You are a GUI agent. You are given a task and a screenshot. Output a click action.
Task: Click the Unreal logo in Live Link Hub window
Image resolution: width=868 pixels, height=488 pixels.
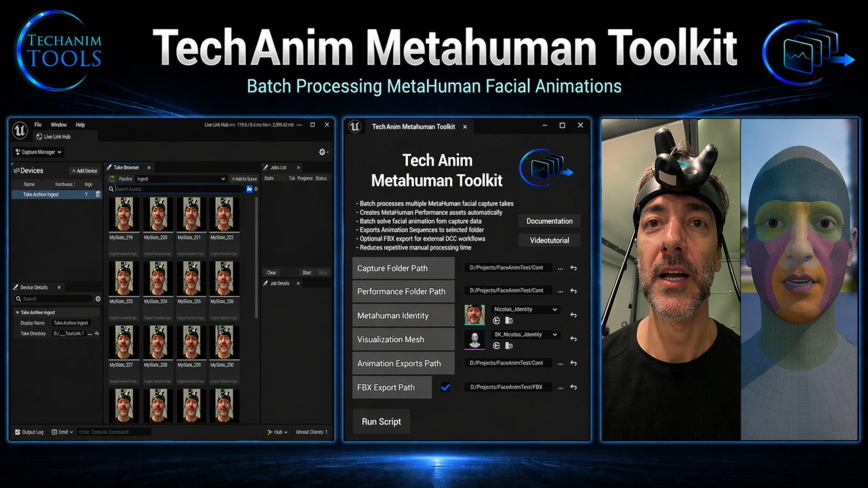(x=20, y=131)
